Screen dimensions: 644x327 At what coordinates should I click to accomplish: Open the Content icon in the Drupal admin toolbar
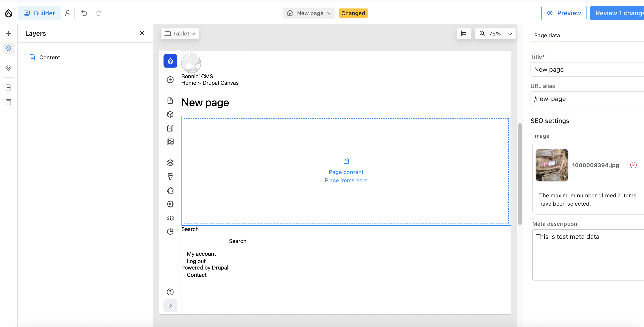(170, 101)
